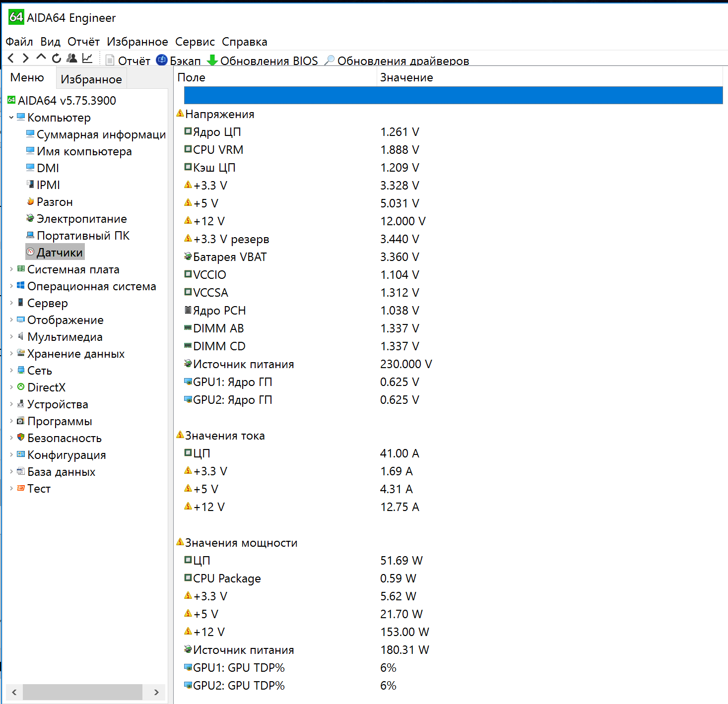Image resolution: width=728 pixels, height=704 pixels.
Task: Click the Отчёт toolbar button label
Action: click(134, 61)
